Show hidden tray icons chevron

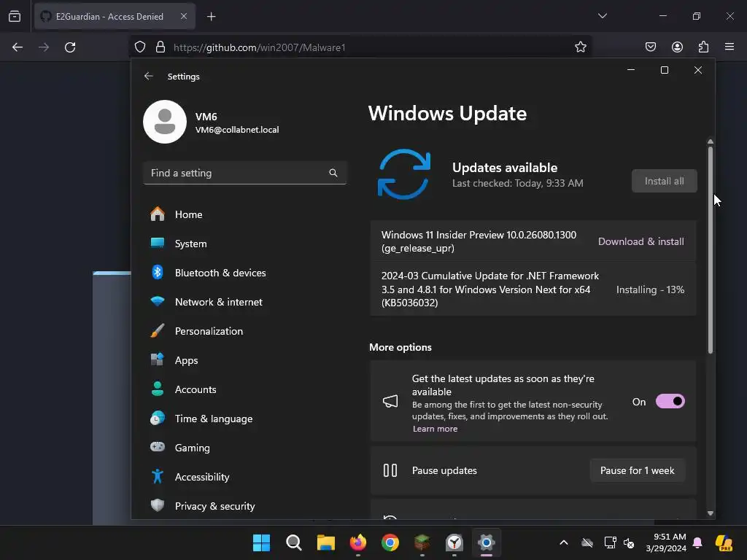[x=564, y=542]
